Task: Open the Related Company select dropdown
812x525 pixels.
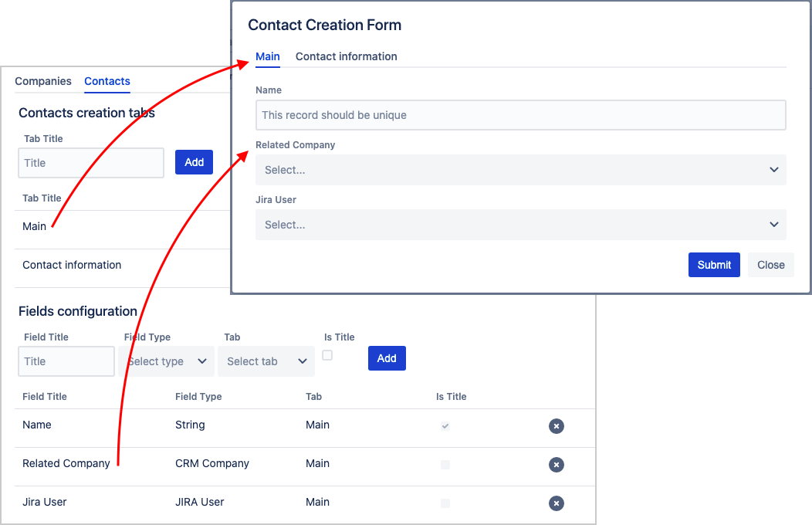Action: click(520, 170)
